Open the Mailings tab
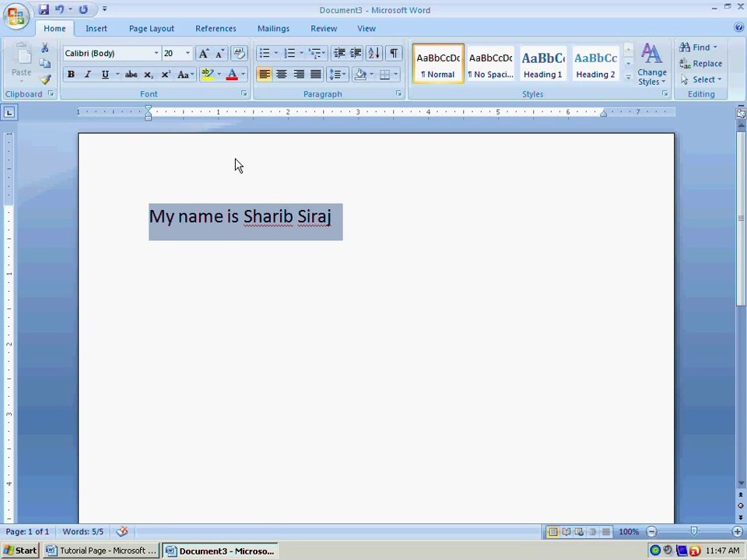The width and height of the screenshot is (747, 560). click(273, 29)
